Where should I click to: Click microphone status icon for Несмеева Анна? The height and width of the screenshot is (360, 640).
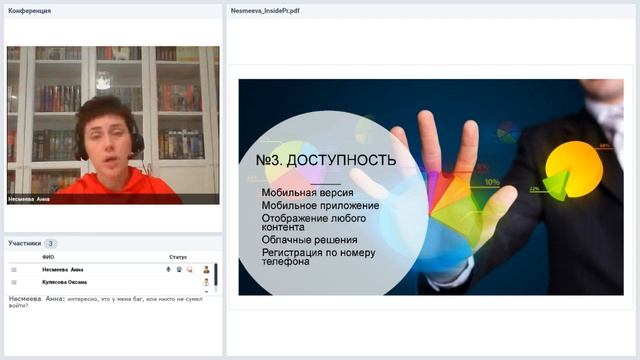(x=168, y=269)
